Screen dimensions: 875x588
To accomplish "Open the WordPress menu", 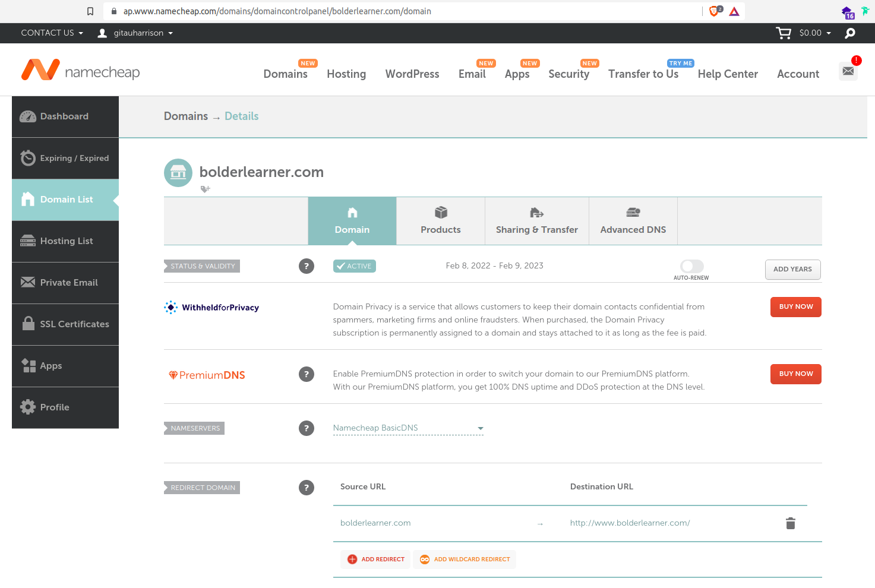I will (412, 74).
